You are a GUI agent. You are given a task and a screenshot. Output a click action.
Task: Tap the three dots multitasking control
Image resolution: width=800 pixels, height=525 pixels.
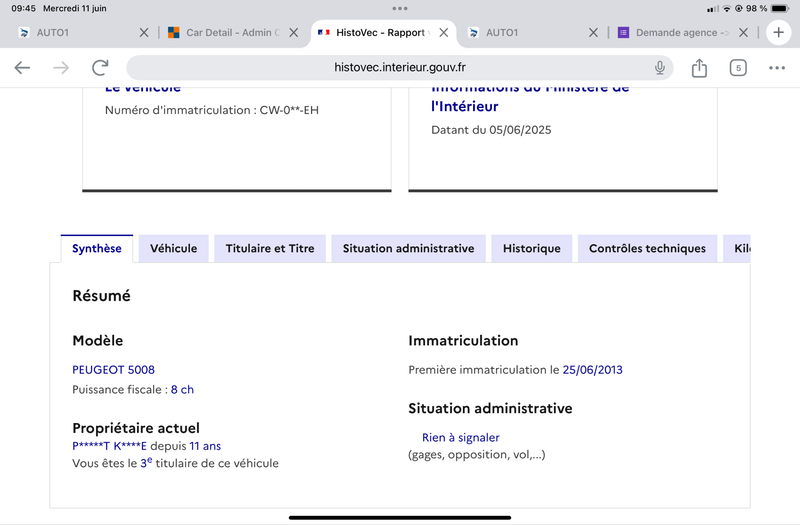(400, 8)
